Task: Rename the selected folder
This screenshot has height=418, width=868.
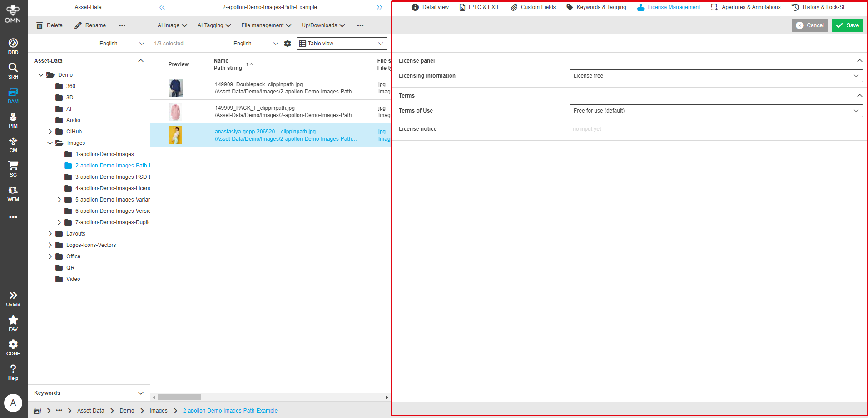Action: (x=90, y=25)
